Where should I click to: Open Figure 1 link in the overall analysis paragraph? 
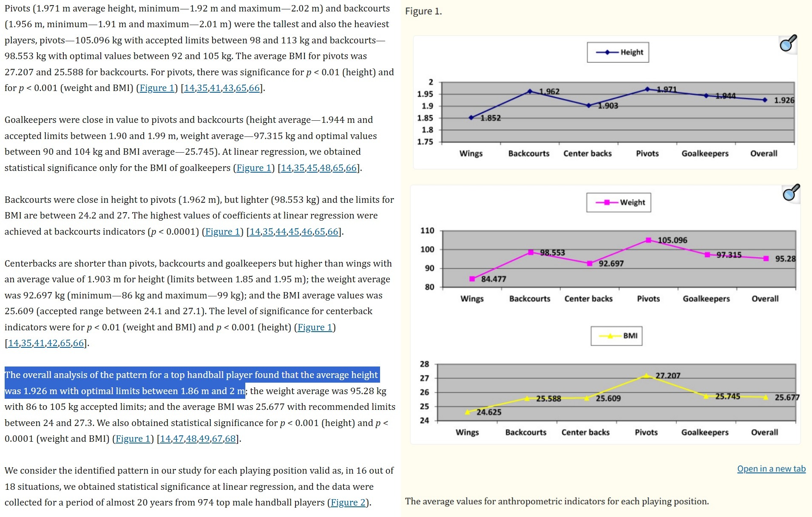coord(133,439)
